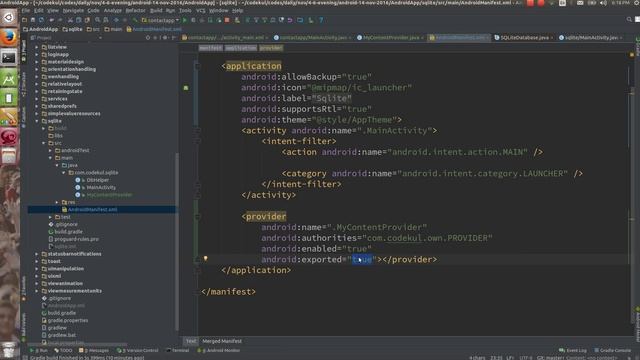
Task: Select the Text bottom editor tab
Action: click(191, 341)
